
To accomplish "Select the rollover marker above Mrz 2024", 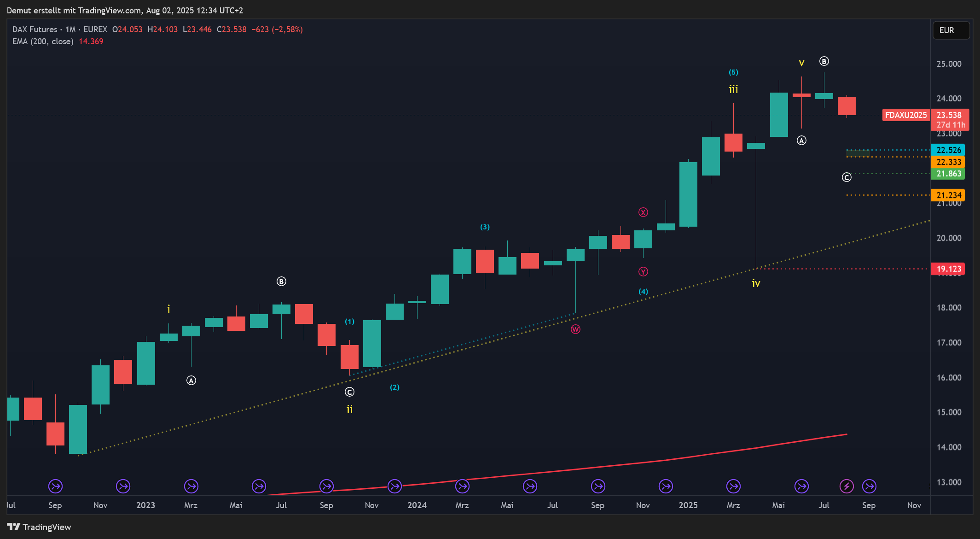I will coord(462,486).
